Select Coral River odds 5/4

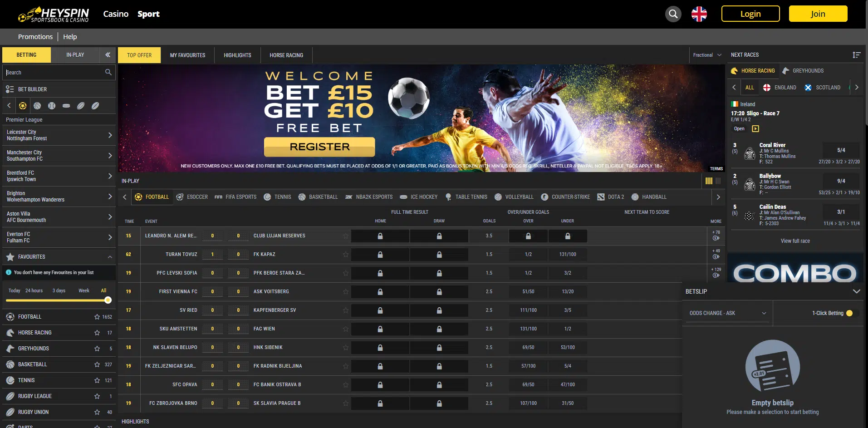841,150
